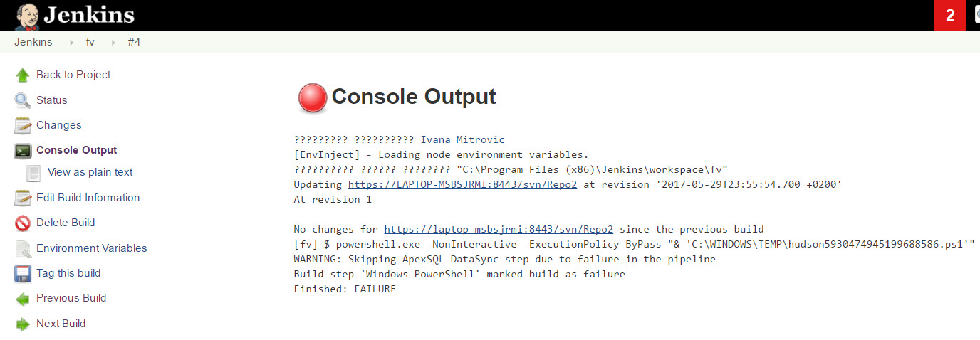Click the green Previous Build arrow icon
The width and height of the screenshot is (980, 340).
coord(23,299)
